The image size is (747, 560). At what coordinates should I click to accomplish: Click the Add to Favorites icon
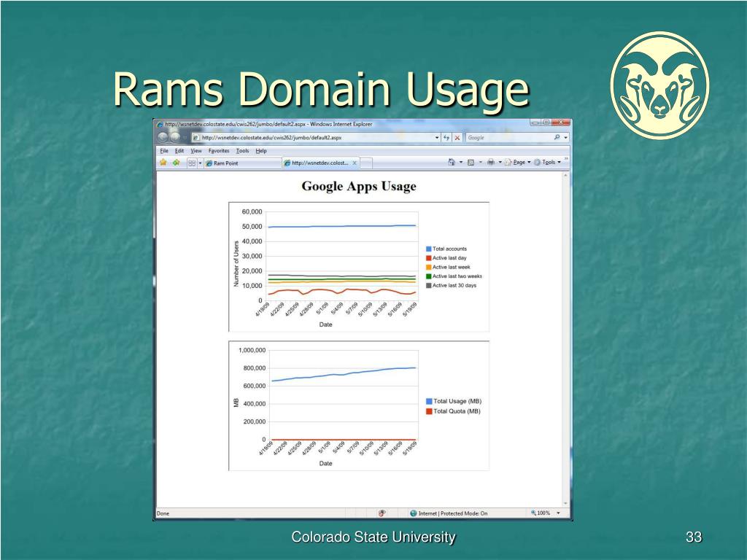pyautogui.click(x=176, y=163)
